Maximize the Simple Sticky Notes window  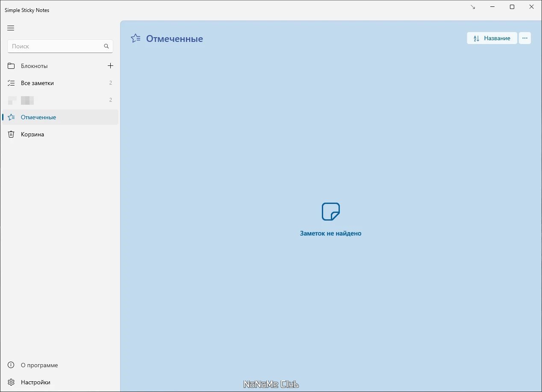[x=512, y=7]
